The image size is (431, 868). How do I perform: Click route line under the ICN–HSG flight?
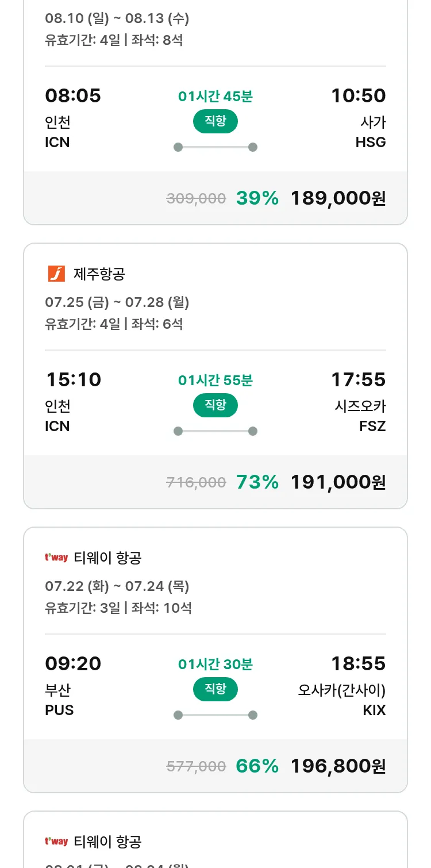pyautogui.click(x=215, y=147)
